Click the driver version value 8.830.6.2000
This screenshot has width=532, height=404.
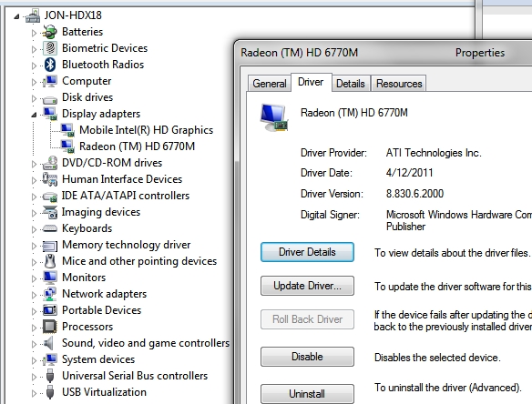point(414,194)
